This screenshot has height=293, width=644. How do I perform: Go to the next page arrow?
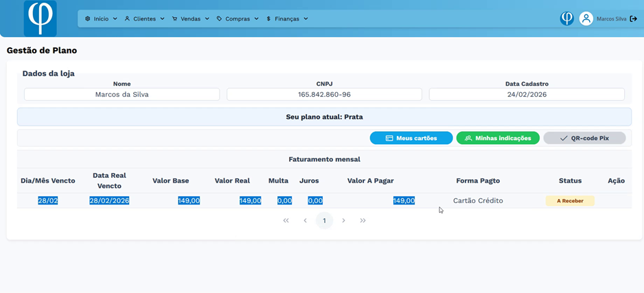[x=343, y=220]
